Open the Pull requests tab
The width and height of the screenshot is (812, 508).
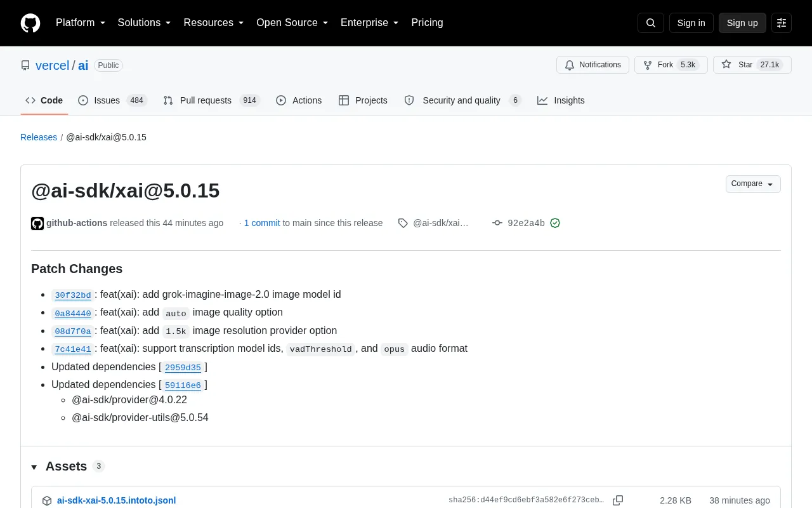click(x=211, y=100)
